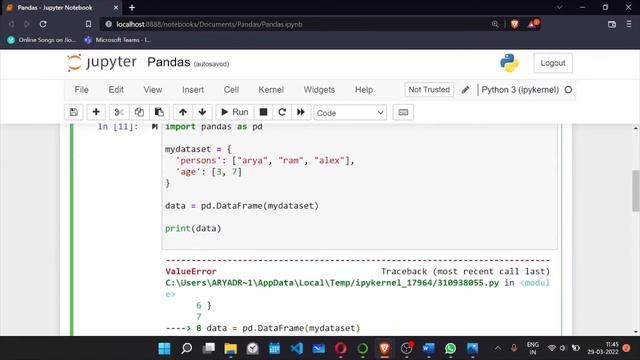Click the Jupyter logo
640x360 pixels.
(102, 62)
